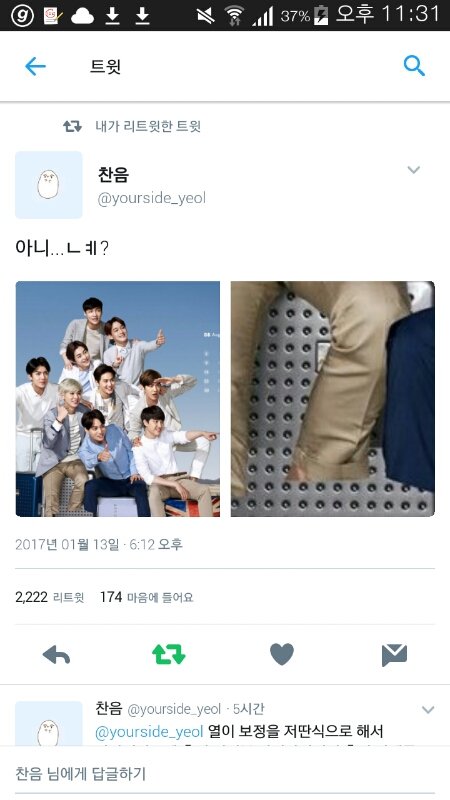Tap the direct message envelope icon
450x800 pixels.
pyautogui.click(x=394, y=655)
